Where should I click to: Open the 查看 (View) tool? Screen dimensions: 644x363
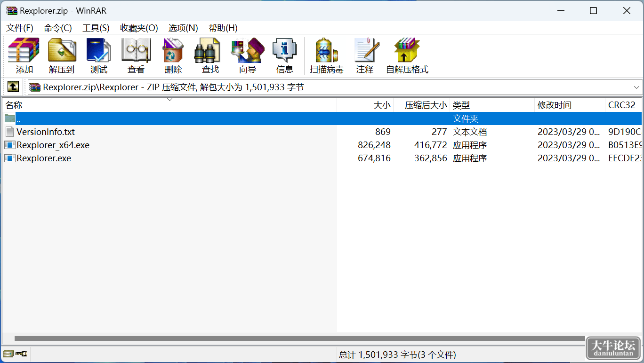[x=136, y=56]
